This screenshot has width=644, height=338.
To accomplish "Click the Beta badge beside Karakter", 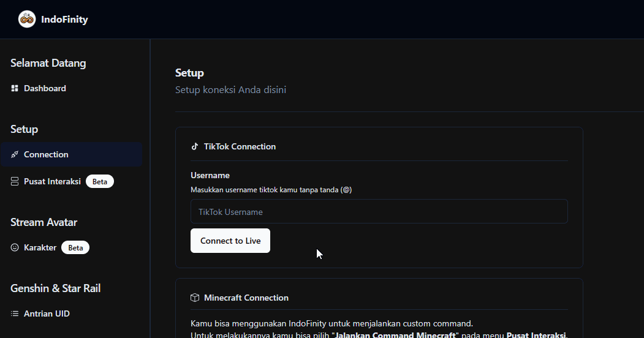I will tap(75, 248).
